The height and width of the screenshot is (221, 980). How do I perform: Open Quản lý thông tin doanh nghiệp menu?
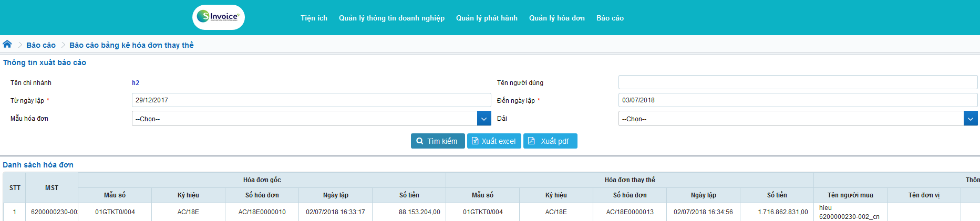[391, 18]
